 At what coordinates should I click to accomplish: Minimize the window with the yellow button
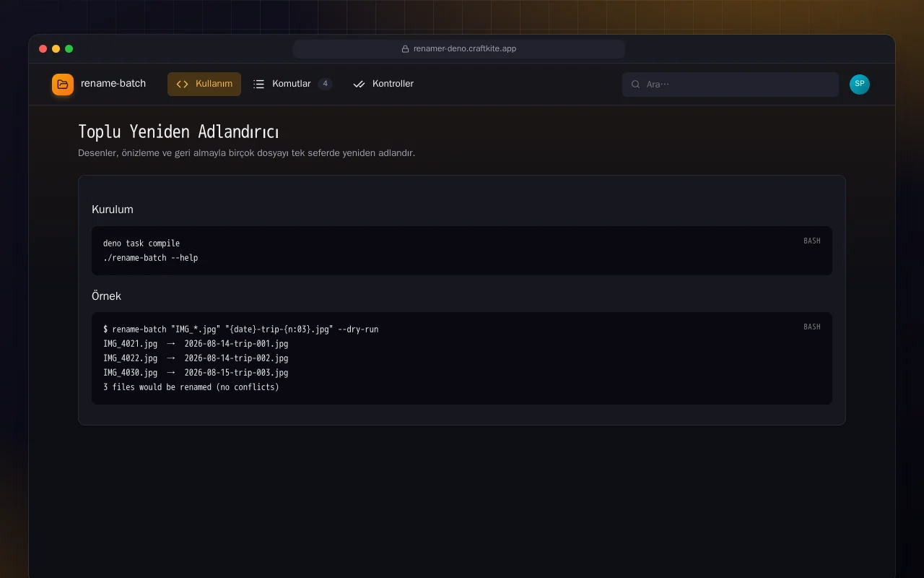[x=56, y=49]
